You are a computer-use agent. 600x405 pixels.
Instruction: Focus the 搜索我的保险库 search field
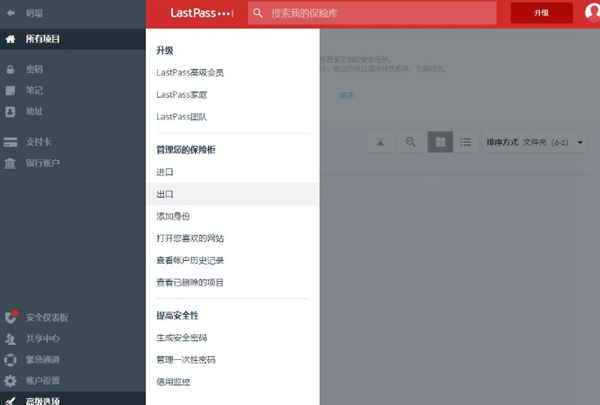[372, 13]
